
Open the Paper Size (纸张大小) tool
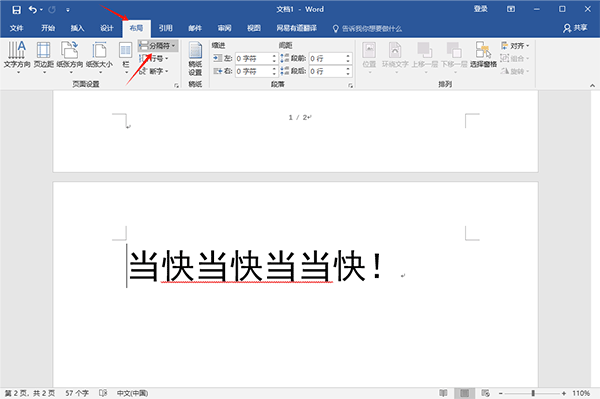point(99,57)
